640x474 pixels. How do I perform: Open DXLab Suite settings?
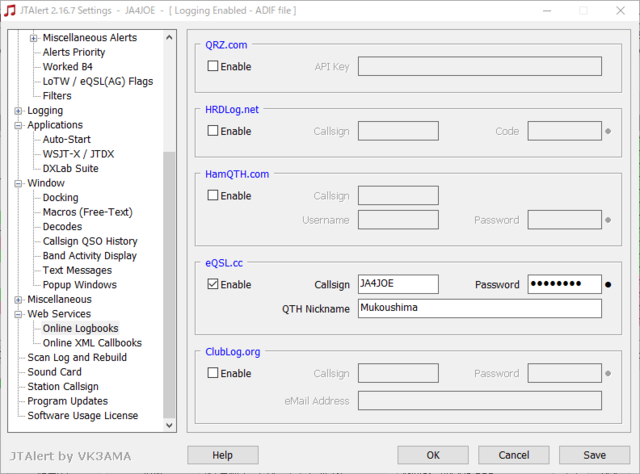point(71,168)
